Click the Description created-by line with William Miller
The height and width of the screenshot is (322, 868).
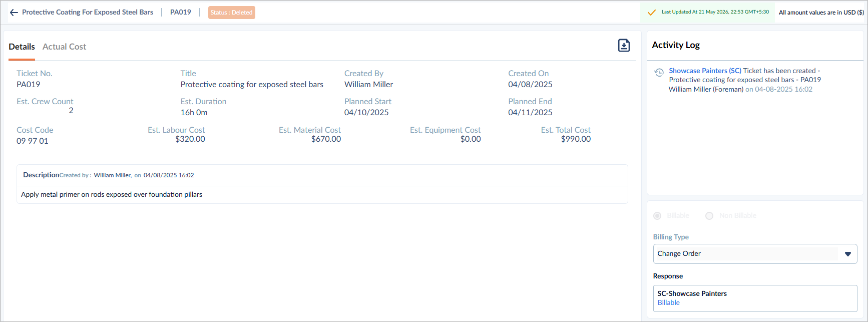click(x=127, y=175)
